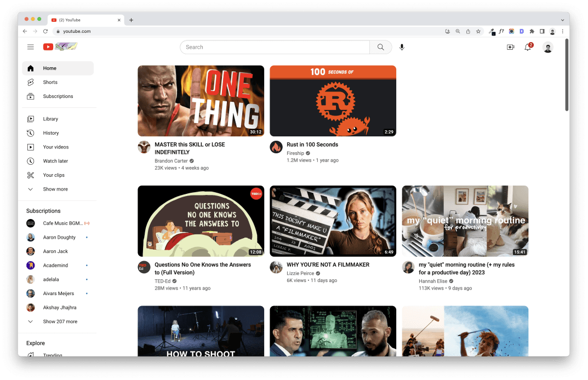Activate voice search microphone

tap(402, 47)
